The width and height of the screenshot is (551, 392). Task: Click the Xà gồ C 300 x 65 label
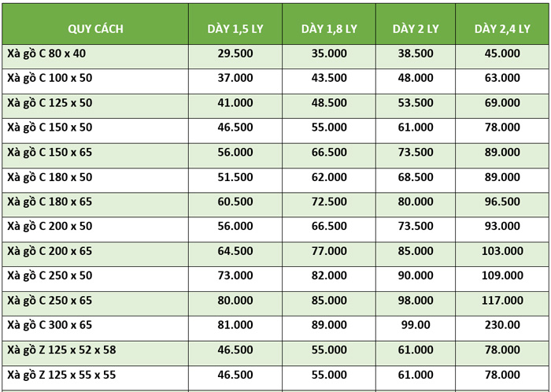(50, 324)
